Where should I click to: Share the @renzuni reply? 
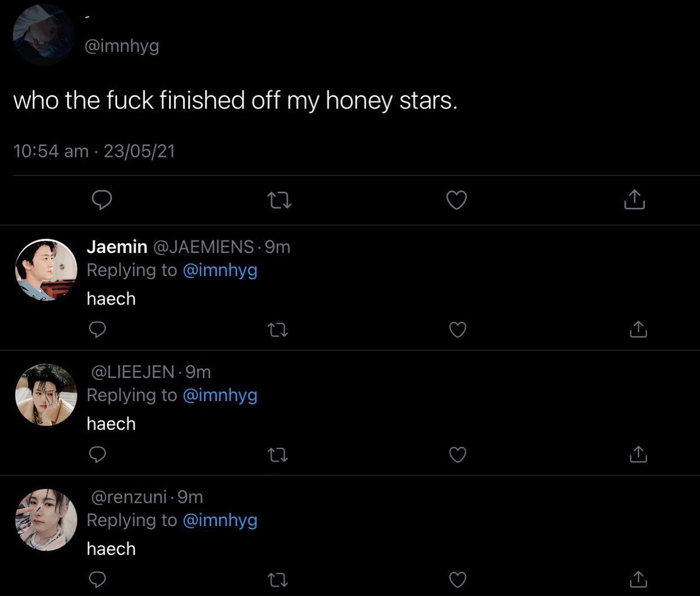click(x=638, y=579)
